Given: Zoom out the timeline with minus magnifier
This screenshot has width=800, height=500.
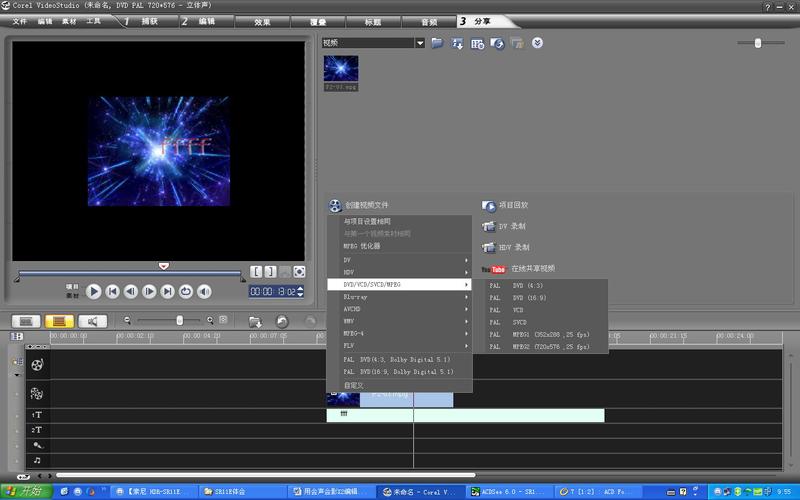Looking at the screenshot, I should point(128,320).
